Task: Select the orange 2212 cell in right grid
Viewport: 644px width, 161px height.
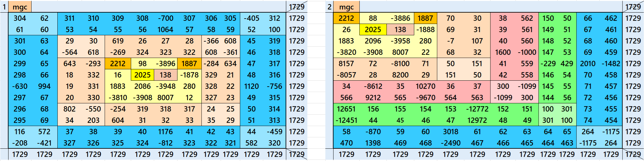Action: coord(346,18)
